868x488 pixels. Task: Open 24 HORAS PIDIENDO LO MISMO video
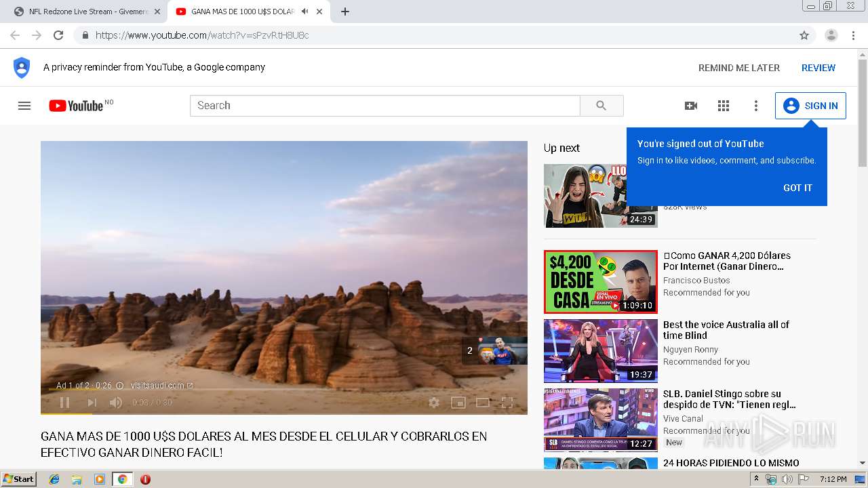tap(731, 463)
